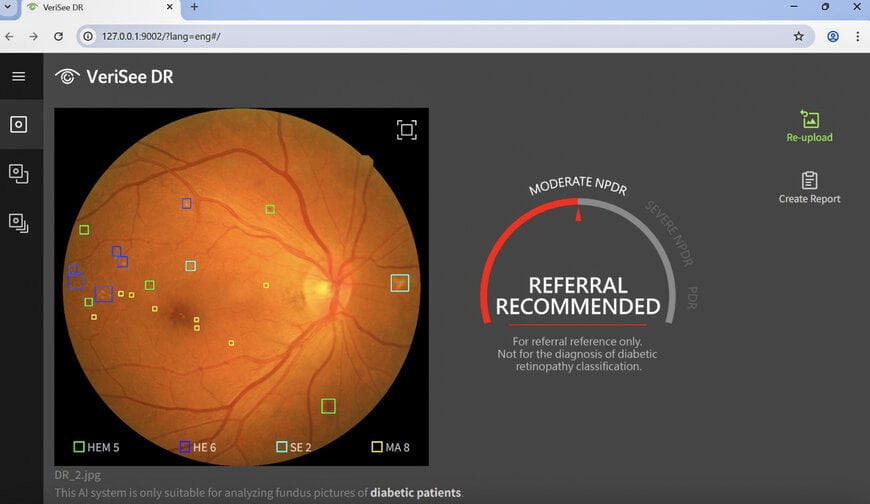870x504 pixels.
Task: Click the Re-upload text label
Action: point(810,138)
